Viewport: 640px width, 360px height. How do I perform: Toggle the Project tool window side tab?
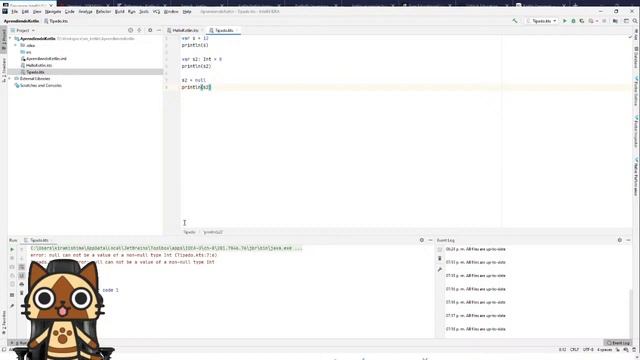point(4,40)
